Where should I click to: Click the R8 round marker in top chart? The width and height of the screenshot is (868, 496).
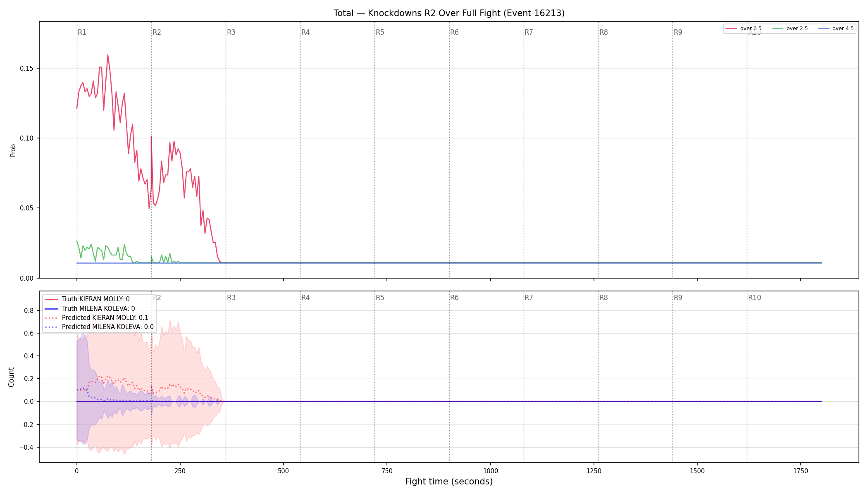pos(603,32)
